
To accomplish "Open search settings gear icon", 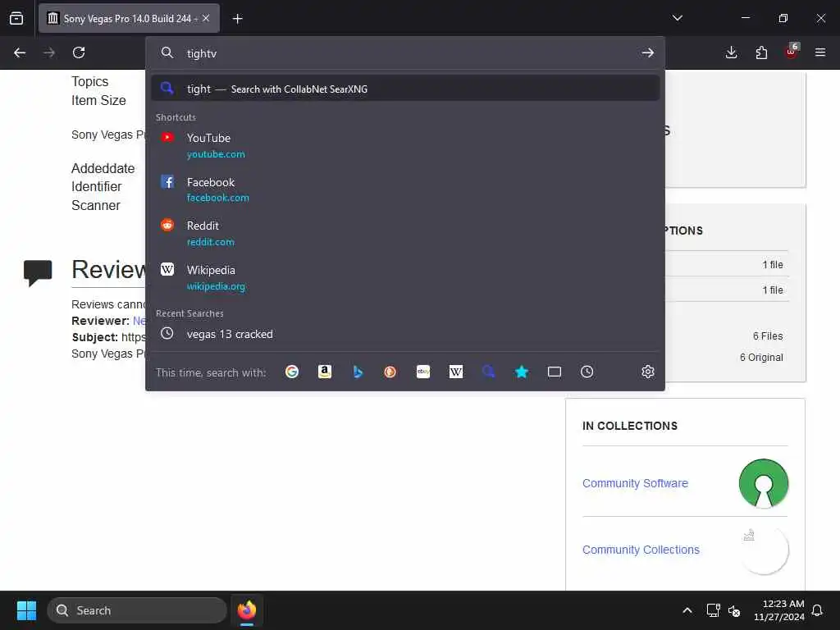I will pos(648,372).
